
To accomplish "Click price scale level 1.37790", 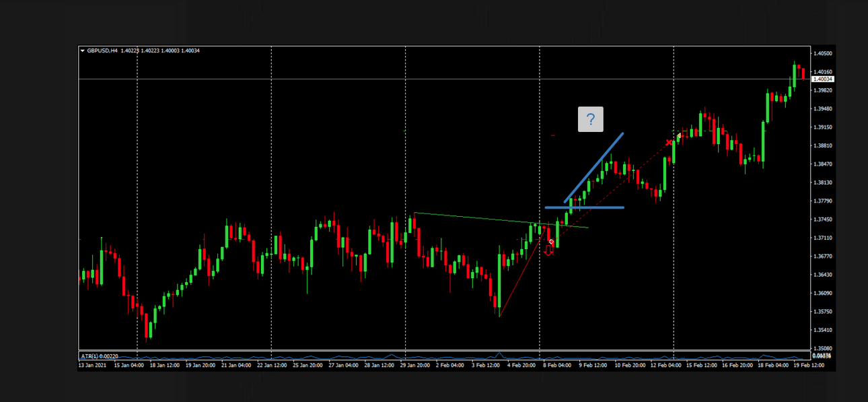I will 823,201.
